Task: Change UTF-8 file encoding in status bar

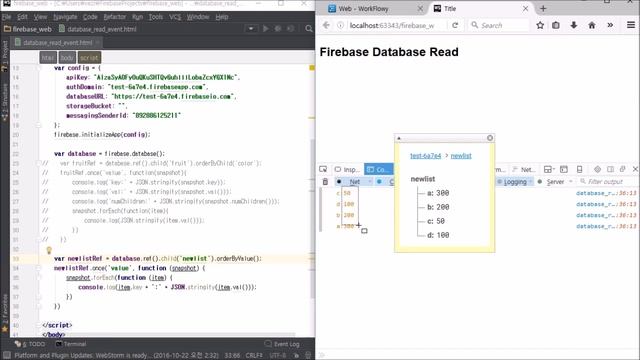Action: point(278,356)
